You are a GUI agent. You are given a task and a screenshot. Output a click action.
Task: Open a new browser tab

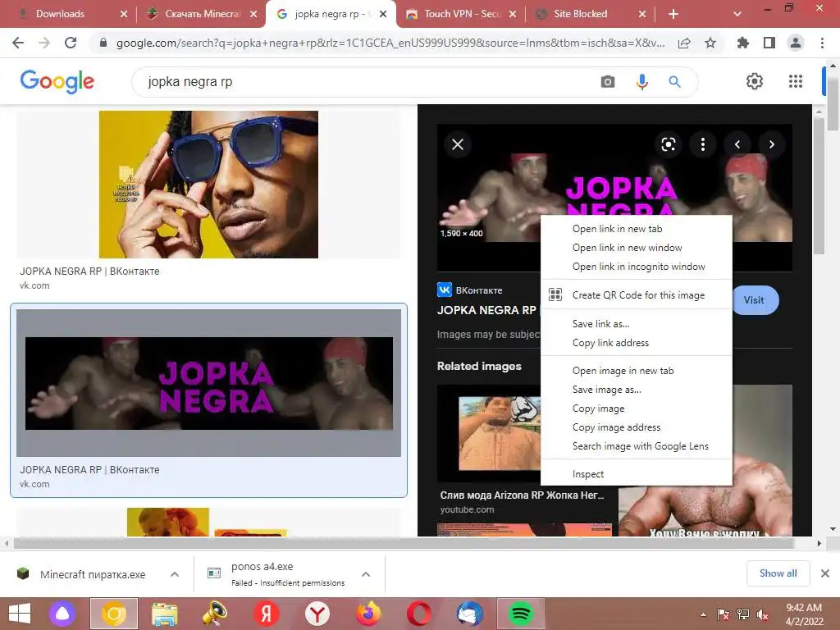pyautogui.click(x=673, y=14)
